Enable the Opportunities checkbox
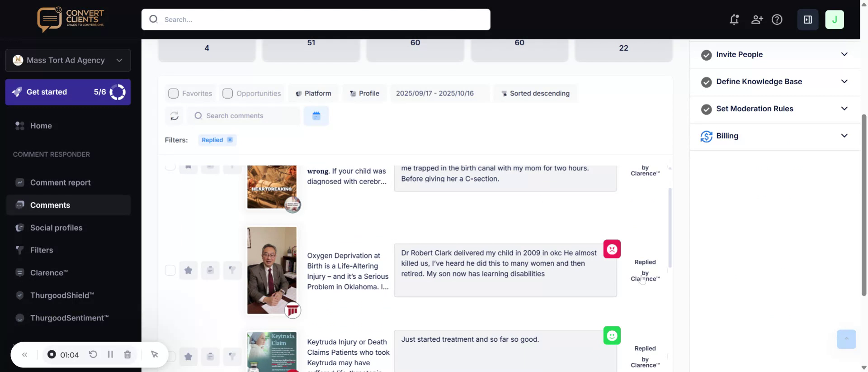 (228, 93)
